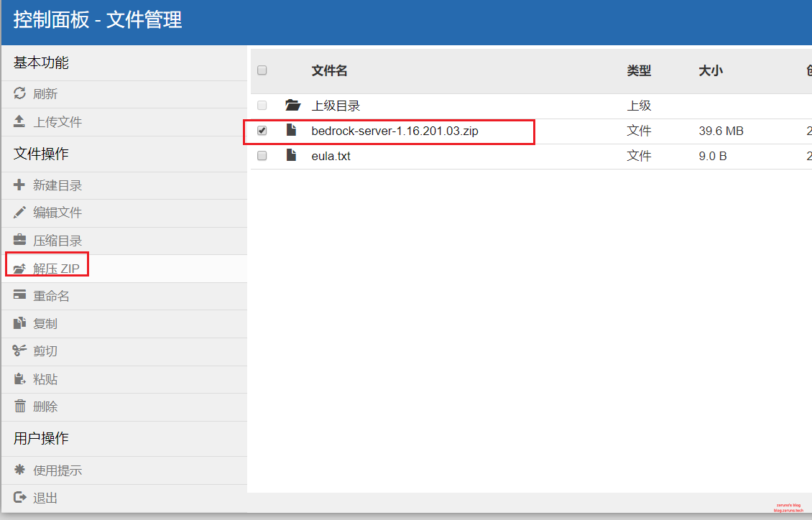Image resolution: width=812 pixels, height=520 pixels.
Task: Click the logout arrow icon for 退出
Action: click(x=19, y=497)
